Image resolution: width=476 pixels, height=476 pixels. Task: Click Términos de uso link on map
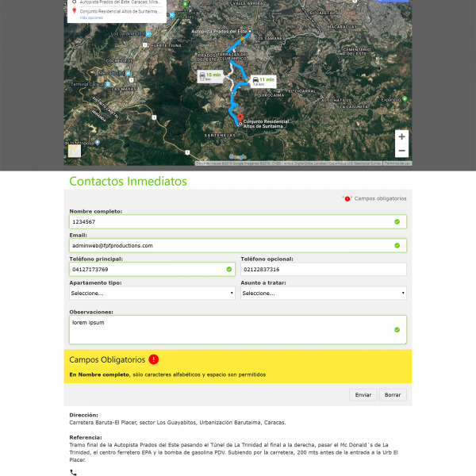[397, 163]
